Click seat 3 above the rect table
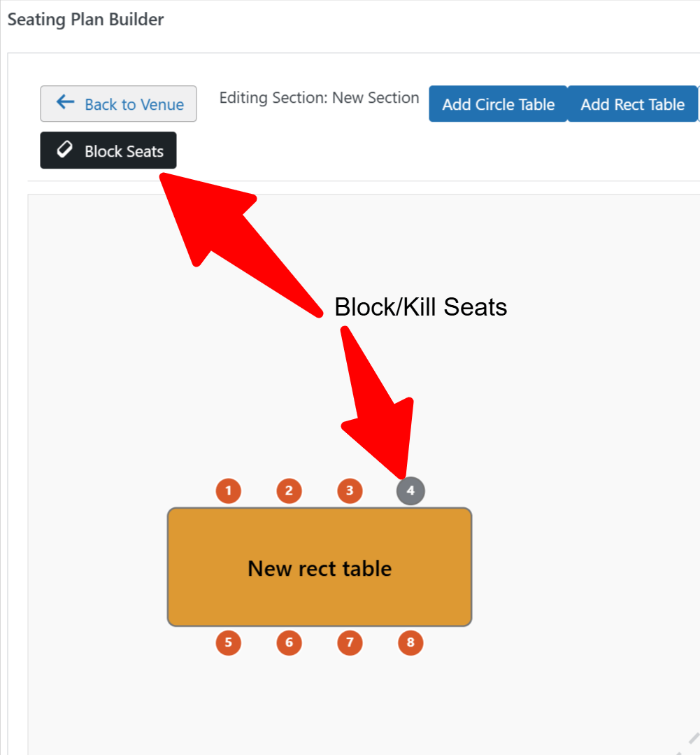The width and height of the screenshot is (700, 755). [350, 491]
